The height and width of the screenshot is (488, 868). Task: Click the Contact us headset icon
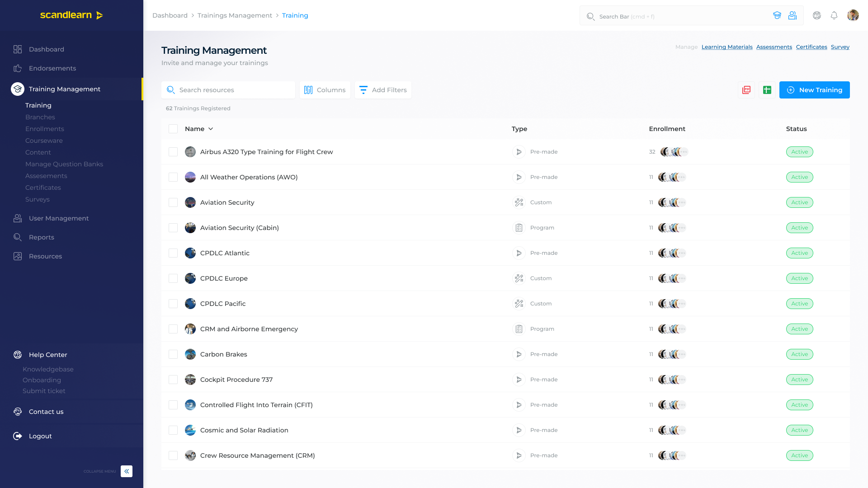point(18,412)
